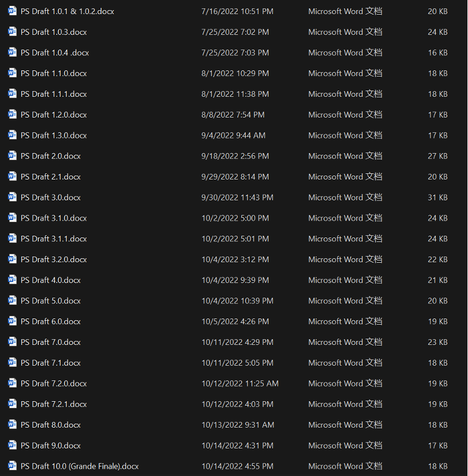Image resolution: width=468 pixels, height=476 pixels.
Task: Click date 7/16/2022 10:51 PM
Action: 237,12
